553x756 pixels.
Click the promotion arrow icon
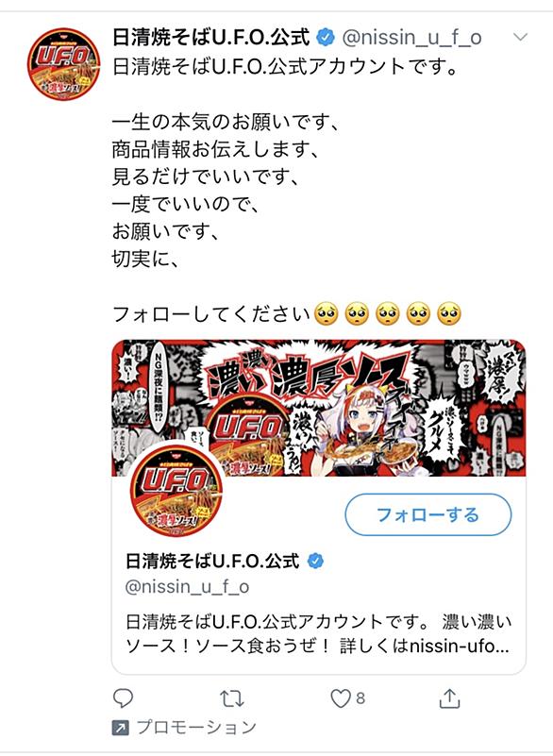point(120,728)
